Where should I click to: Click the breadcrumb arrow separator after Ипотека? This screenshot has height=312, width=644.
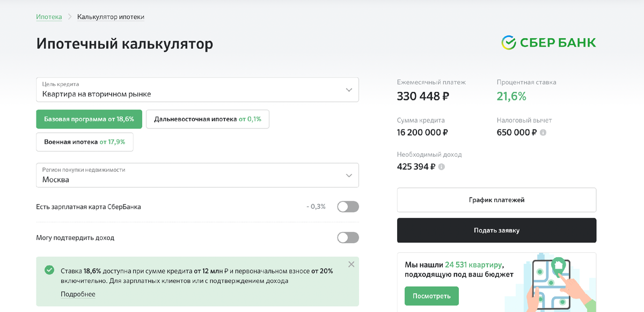pos(70,17)
